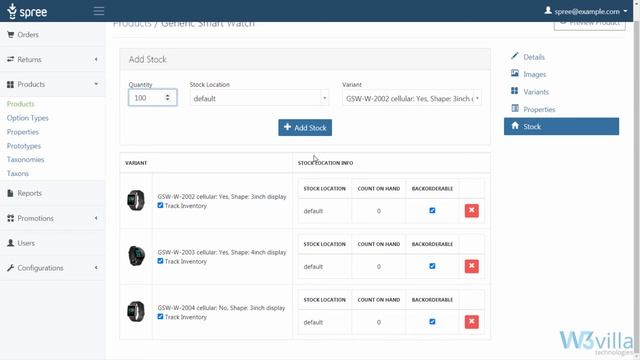The width and height of the screenshot is (640, 360).
Task: Click the Products grid icon in sidebar
Action: click(11, 84)
